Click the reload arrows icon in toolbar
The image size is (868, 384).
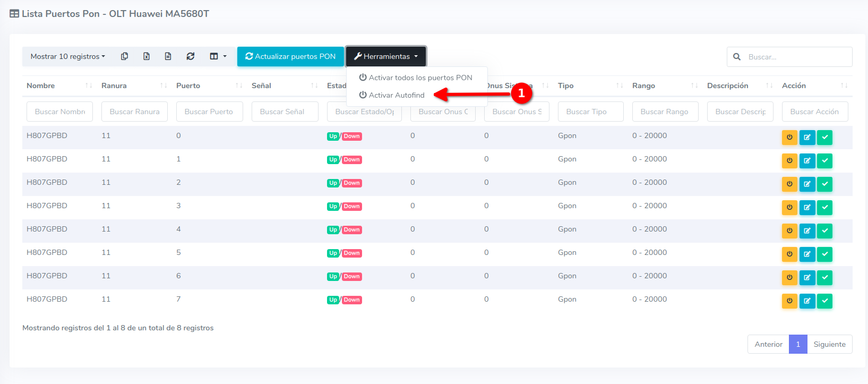(x=191, y=56)
